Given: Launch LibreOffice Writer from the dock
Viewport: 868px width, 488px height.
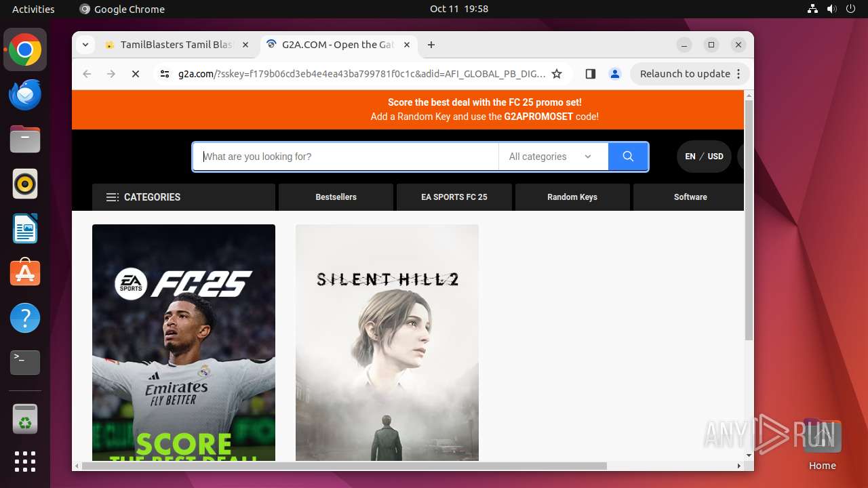Looking at the screenshot, I should pos(25,228).
